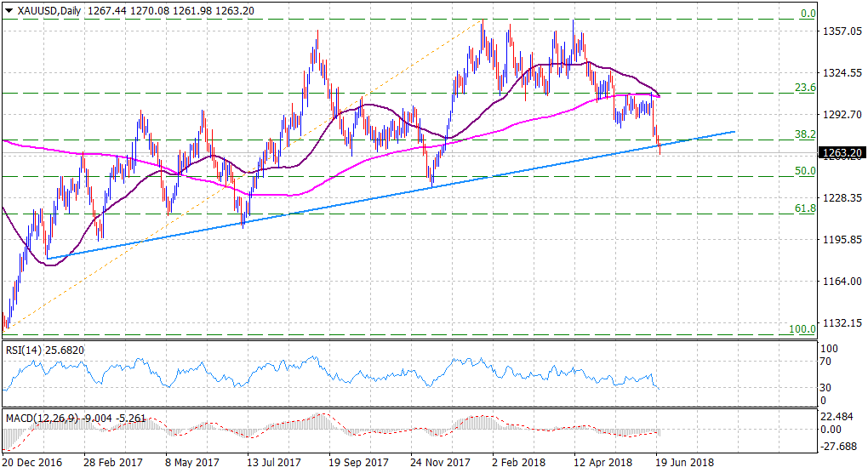This screenshot has width=868, height=473.
Task: Select the 20 Dec 2016 date marker
Action: pyautogui.click(x=33, y=464)
